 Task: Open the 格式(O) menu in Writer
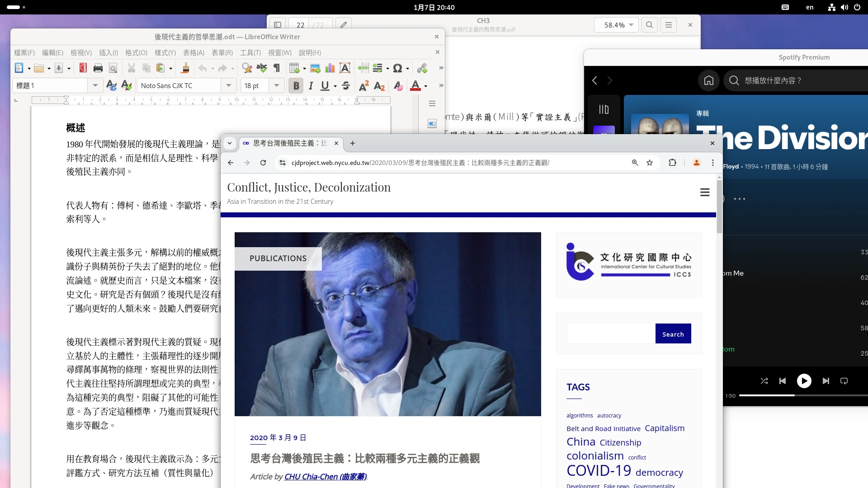coord(136,53)
